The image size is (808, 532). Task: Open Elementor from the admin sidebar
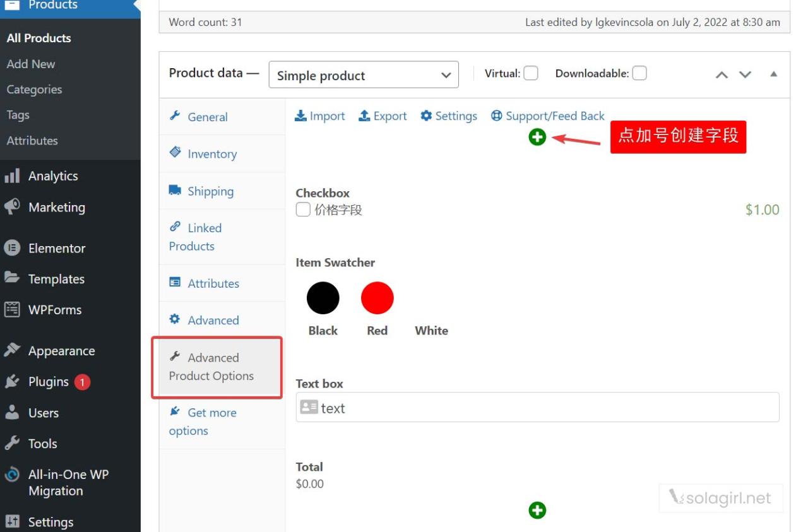click(56, 248)
